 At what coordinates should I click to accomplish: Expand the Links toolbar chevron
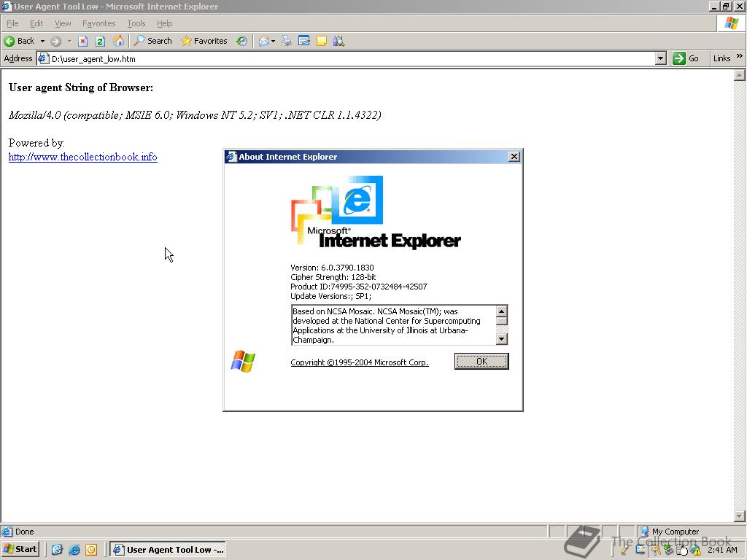point(740,56)
